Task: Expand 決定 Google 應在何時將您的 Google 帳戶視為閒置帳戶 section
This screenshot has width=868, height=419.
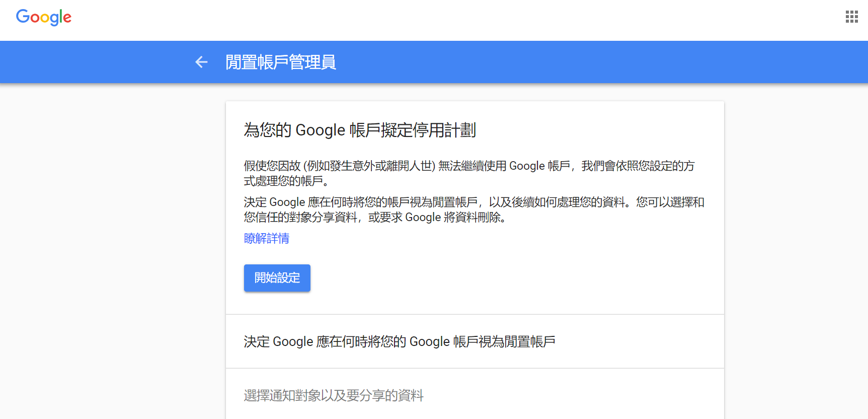Action: tap(475, 341)
